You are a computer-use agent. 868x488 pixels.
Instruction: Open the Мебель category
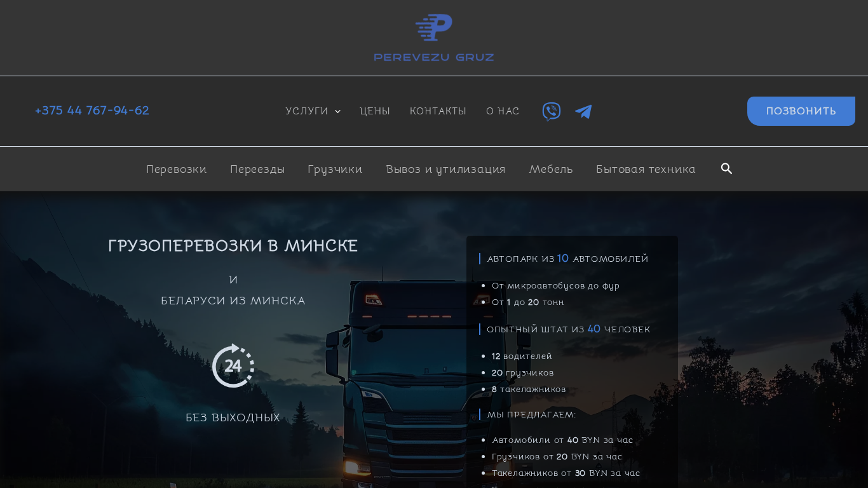551,169
